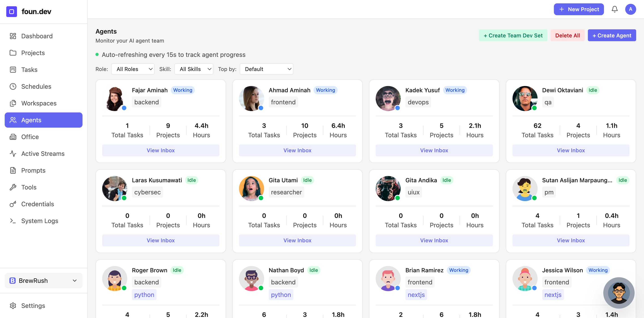Click the foun.dev logo icon

click(x=11, y=11)
